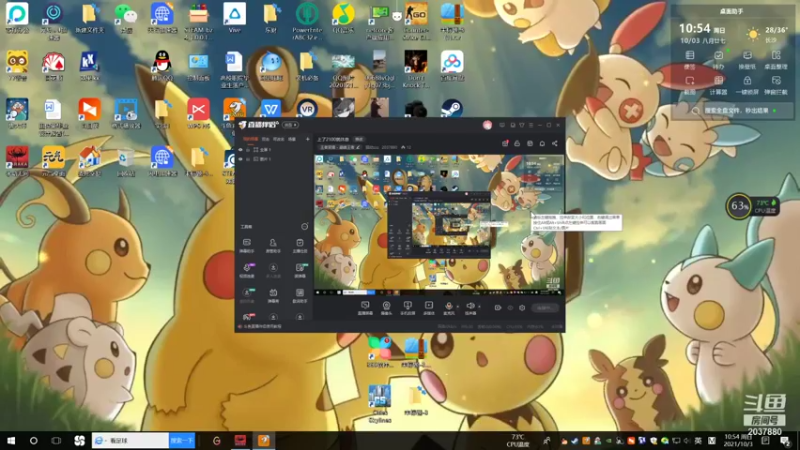
Task: Open 计算器 in the desktop assistant widget
Action: [x=718, y=85]
